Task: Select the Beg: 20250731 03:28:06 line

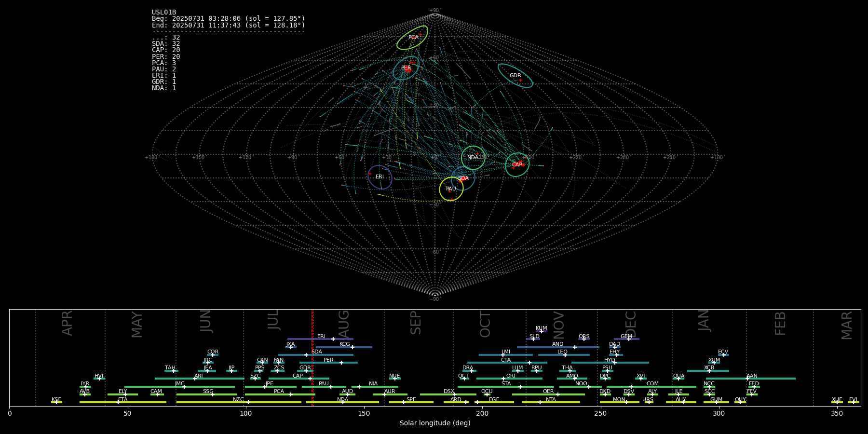Action: [x=229, y=19]
